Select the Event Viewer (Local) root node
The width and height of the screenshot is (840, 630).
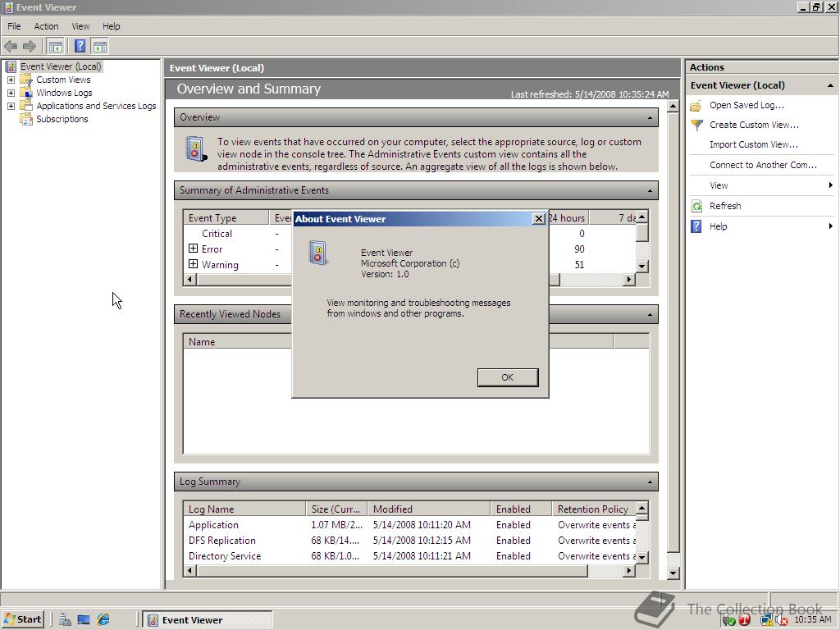[61, 66]
